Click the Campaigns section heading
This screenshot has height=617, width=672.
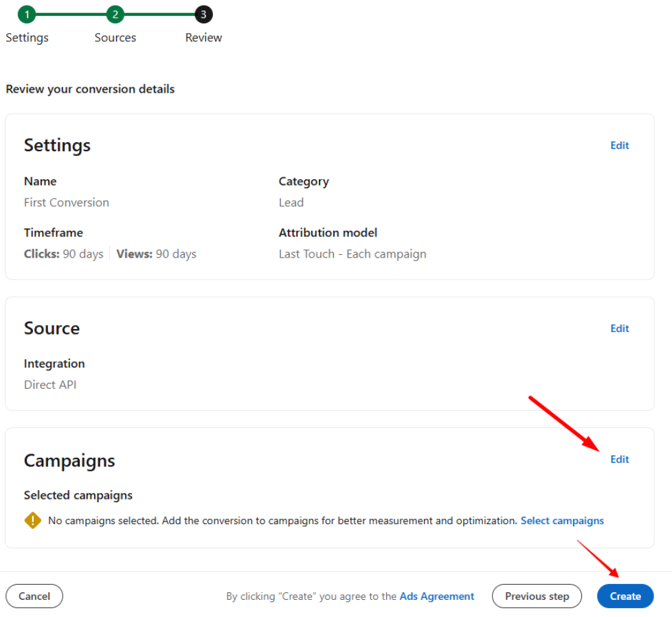(69, 461)
